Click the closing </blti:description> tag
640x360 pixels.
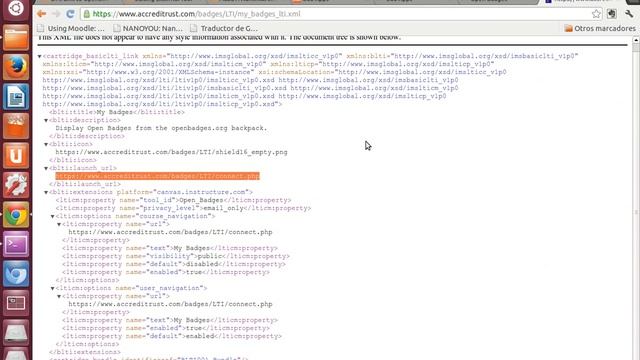coord(87,136)
